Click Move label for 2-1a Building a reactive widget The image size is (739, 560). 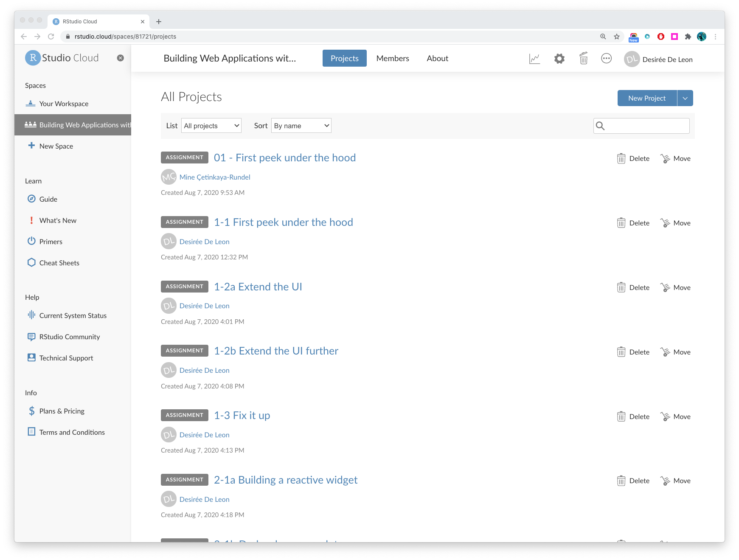pyautogui.click(x=682, y=481)
